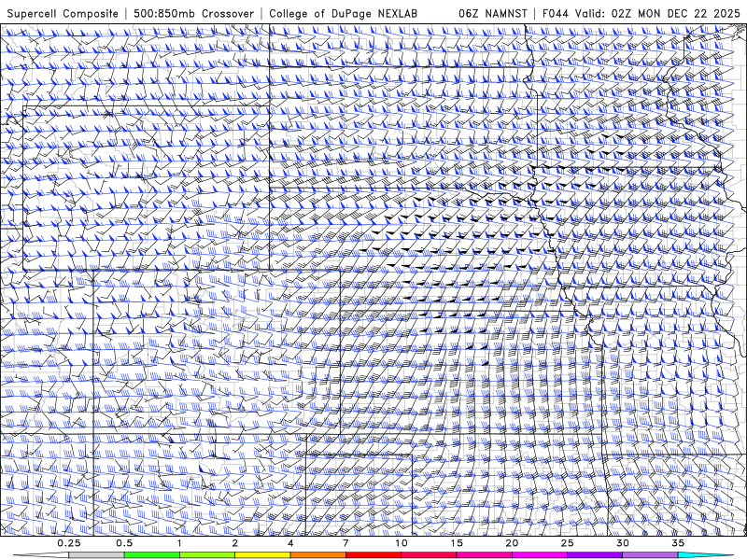Click the '0.25' legend value label

pyautogui.click(x=69, y=543)
